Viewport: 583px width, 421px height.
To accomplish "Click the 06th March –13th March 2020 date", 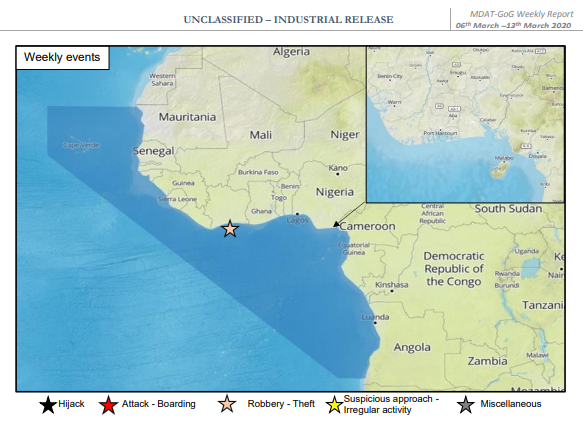I will (x=513, y=25).
